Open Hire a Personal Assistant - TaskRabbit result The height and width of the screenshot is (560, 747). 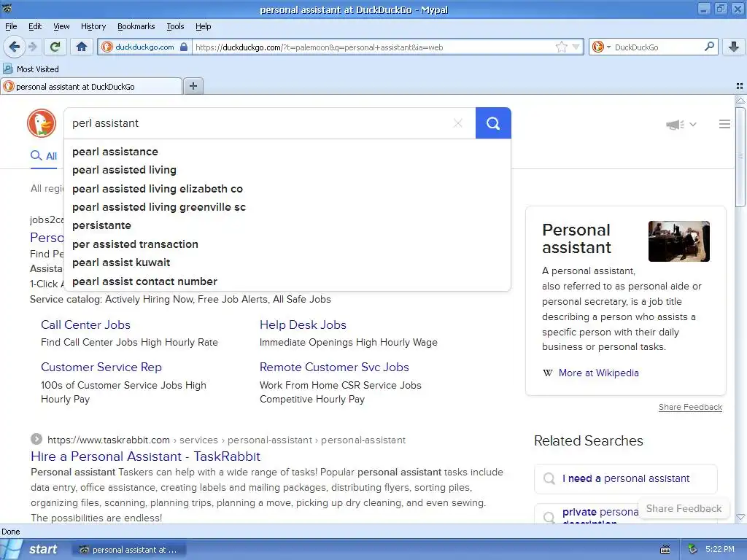pos(145,456)
